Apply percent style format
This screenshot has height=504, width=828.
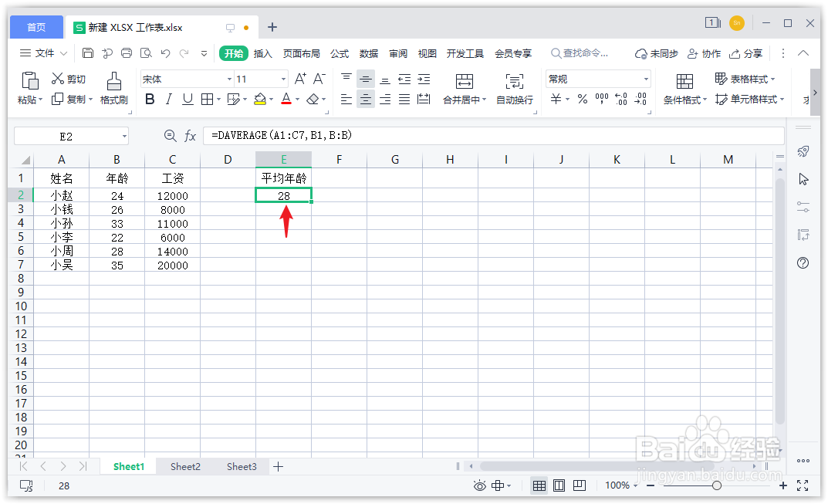point(583,99)
